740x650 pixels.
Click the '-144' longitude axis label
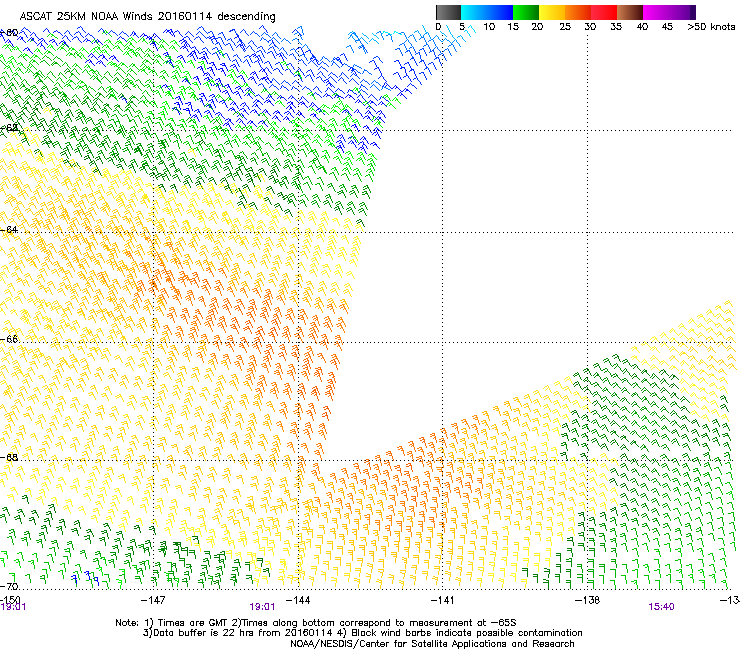[298, 600]
